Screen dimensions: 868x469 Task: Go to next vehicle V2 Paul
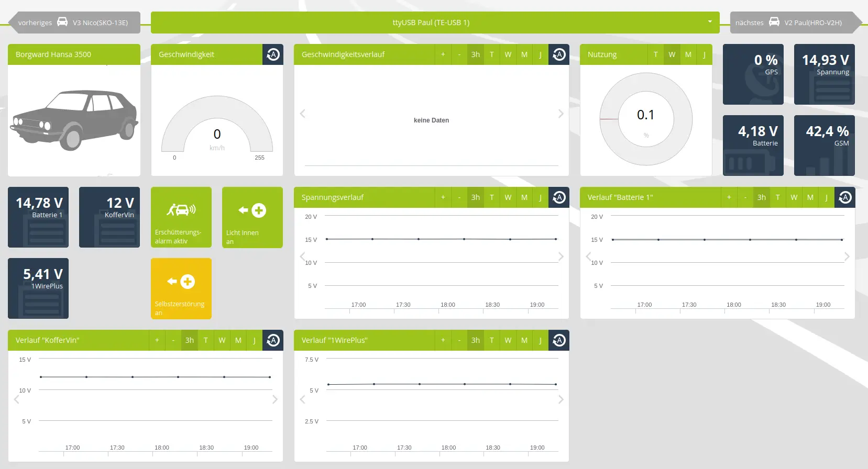[x=794, y=23]
